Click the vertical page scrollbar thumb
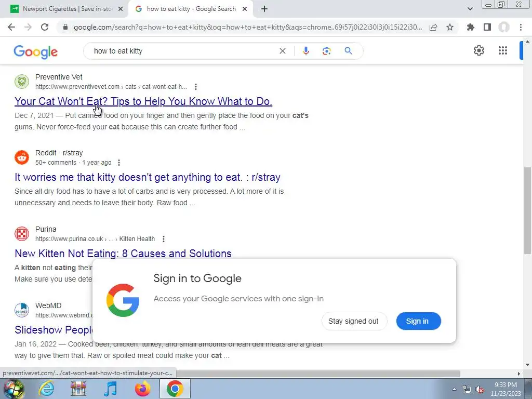This screenshot has width=532, height=399. pyautogui.click(x=528, y=210)
